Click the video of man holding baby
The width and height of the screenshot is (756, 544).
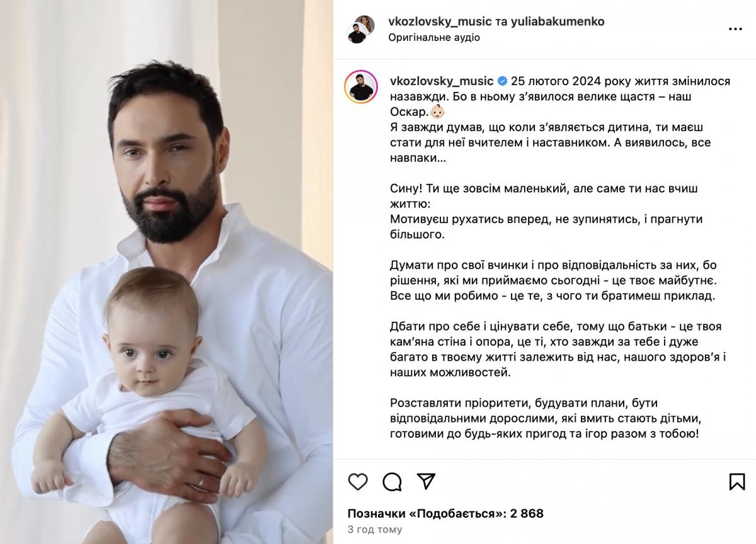pyautogui.click(x=166, y=272)
